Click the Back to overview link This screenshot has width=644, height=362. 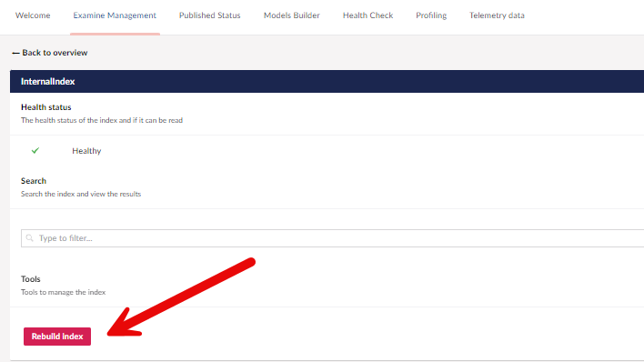coord(50,53)
